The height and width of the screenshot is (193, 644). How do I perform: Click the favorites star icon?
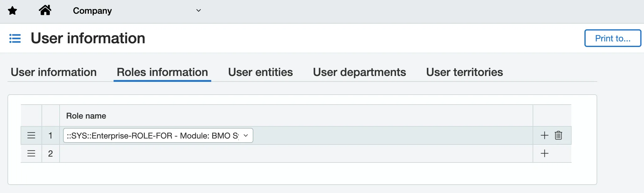[12, 11]
